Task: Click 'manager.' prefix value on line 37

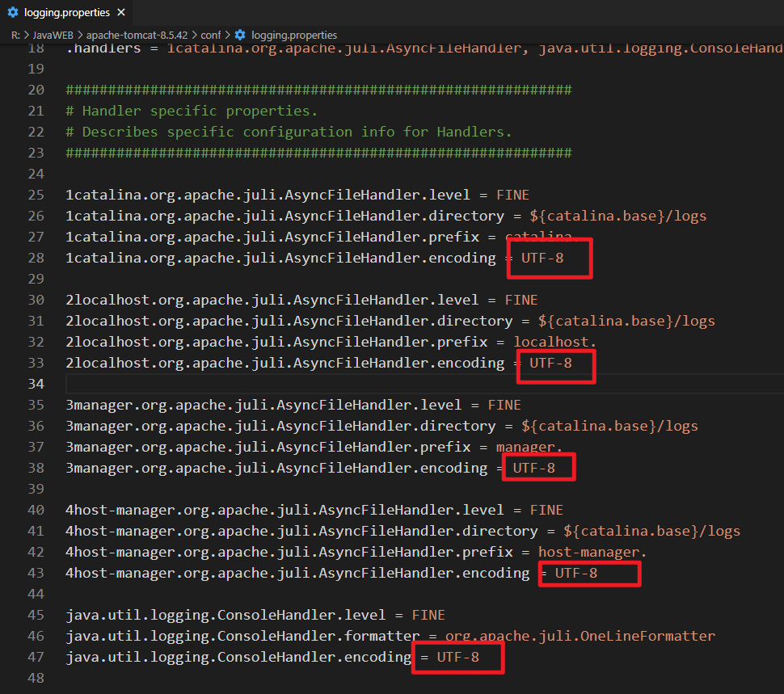Action: pyautogui.click(x=529, y=447)
